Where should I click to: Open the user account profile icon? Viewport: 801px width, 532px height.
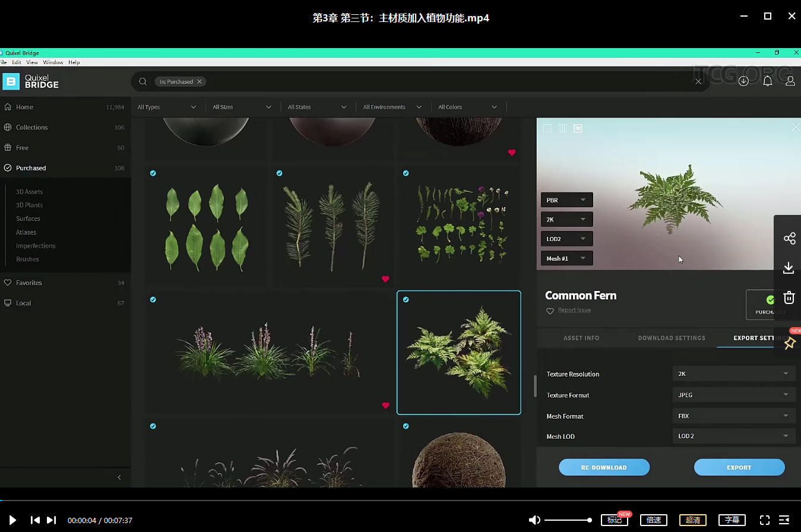pyautogui.click(x=790, y=81)
